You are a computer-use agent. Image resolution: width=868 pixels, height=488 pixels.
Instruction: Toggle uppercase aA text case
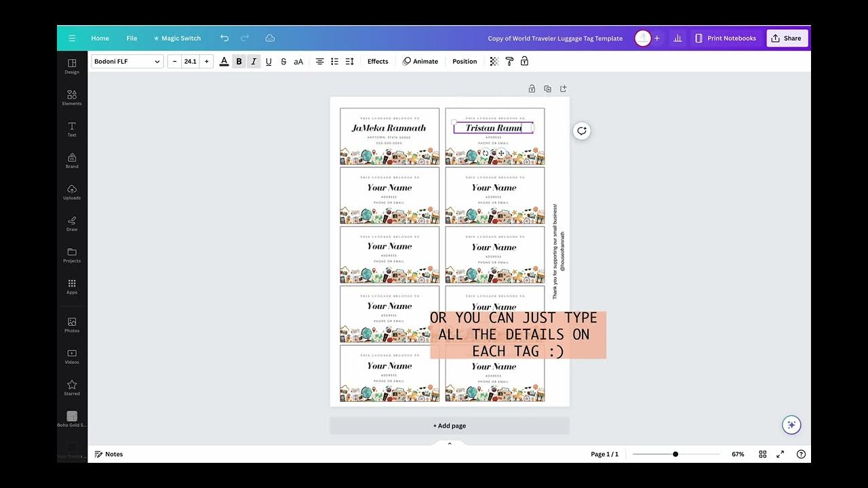point(298,62)
